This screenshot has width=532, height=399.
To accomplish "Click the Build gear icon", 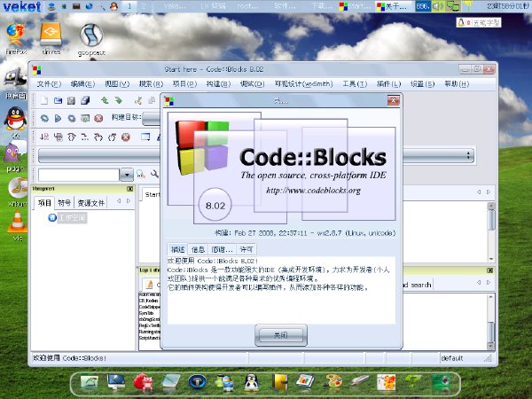I will pos(44,118).
